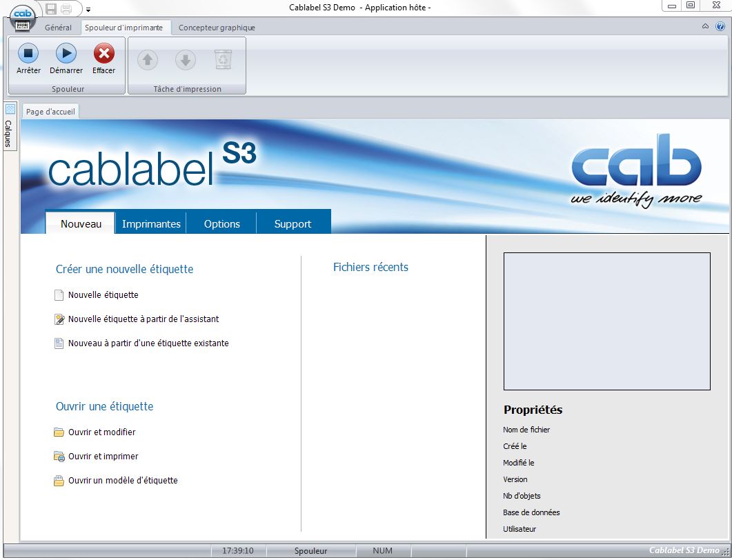732x560 pixels.
Task: Start the spooler with Démarrer
Action: click(66, 59)
